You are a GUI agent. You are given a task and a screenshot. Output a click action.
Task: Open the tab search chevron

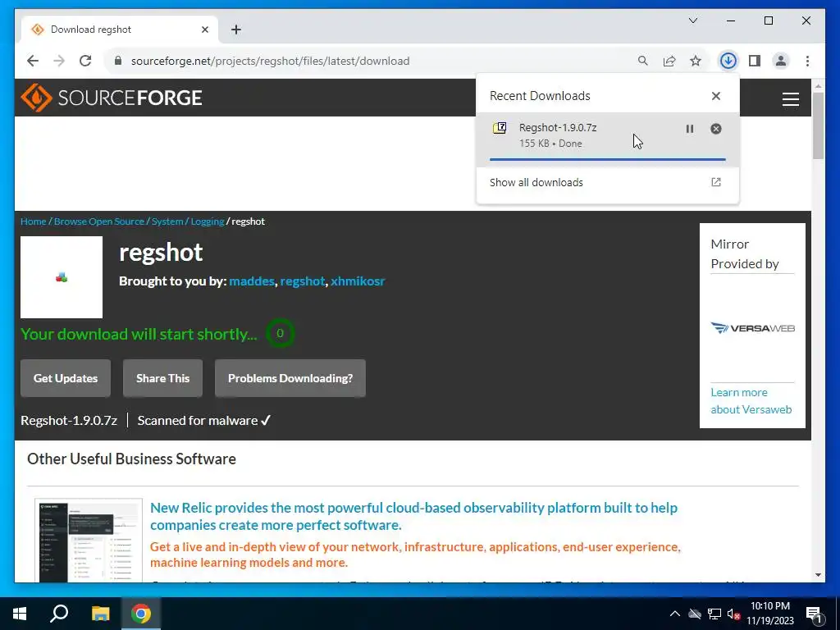click(x=692, y=21)
